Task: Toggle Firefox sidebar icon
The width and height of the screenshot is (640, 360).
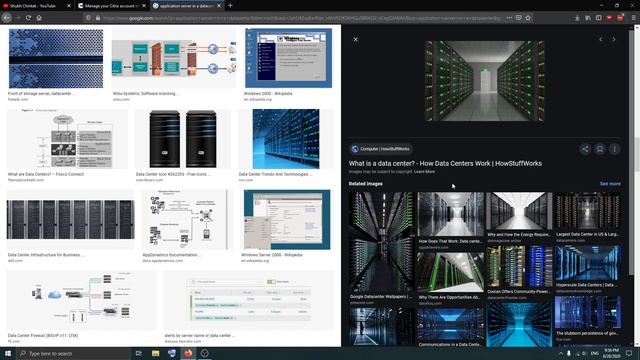Action: click(x=598, y=18)
